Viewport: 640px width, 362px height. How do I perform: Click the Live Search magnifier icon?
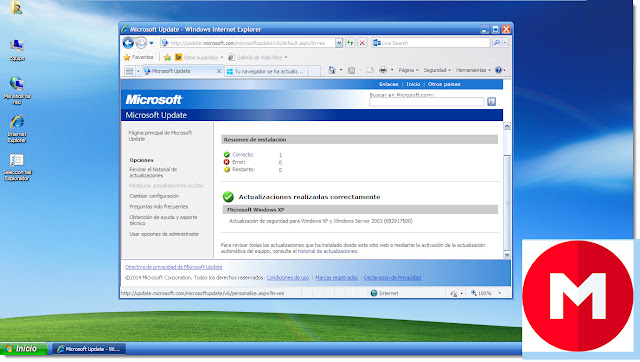(x=497, y=42)
